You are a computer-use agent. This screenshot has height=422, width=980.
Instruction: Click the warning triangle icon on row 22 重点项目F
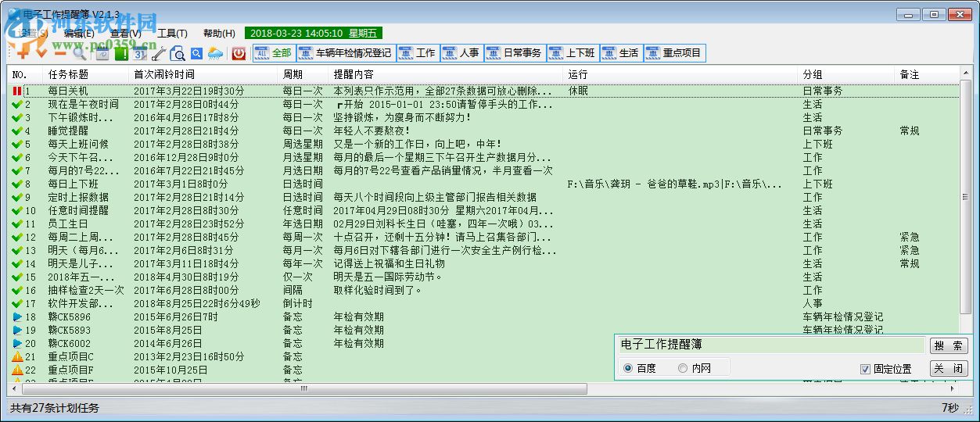click(x=17, y=370)
